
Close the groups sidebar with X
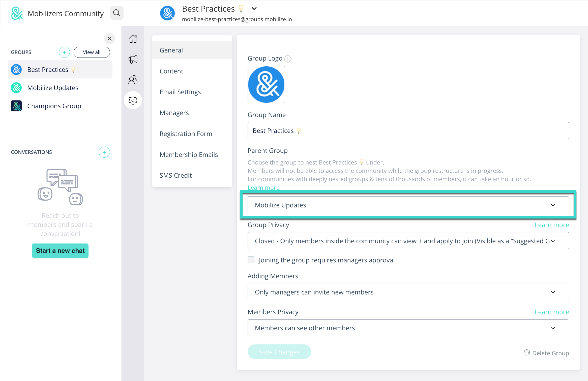pos(109,39)
